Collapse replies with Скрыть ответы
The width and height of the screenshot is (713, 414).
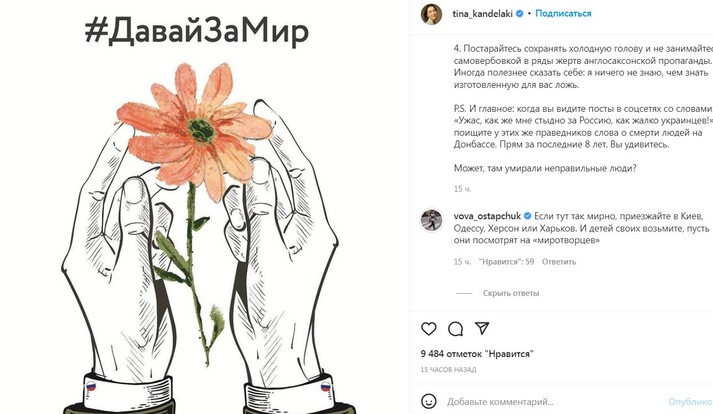tap(511, 293)
